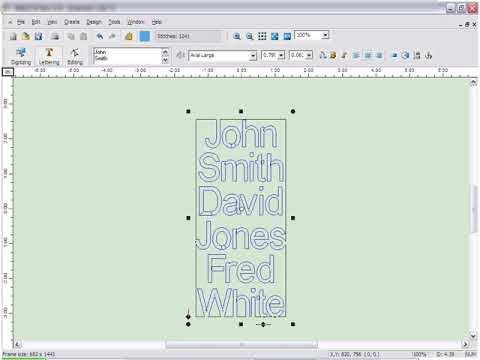The width and height of the screenshot is (480, 360).
Task: Toggle the Italic lettering button
Action: [x=344, y=55]
